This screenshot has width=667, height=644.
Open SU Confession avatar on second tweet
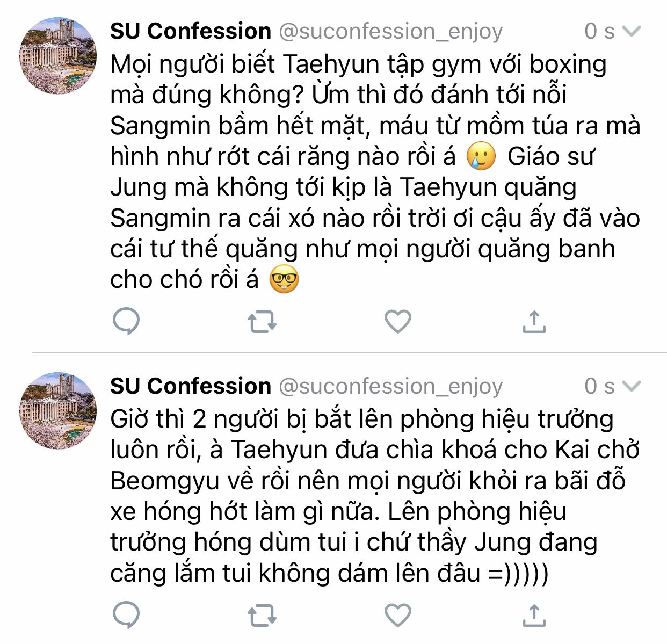pyautogui.click(x=58, y=411)
